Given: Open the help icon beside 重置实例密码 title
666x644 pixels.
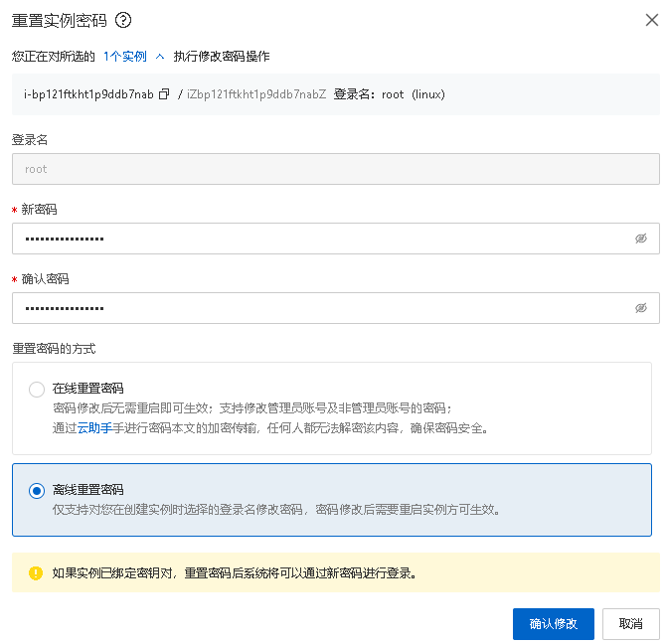Looking at the screenshot, I should click(123, 20).
